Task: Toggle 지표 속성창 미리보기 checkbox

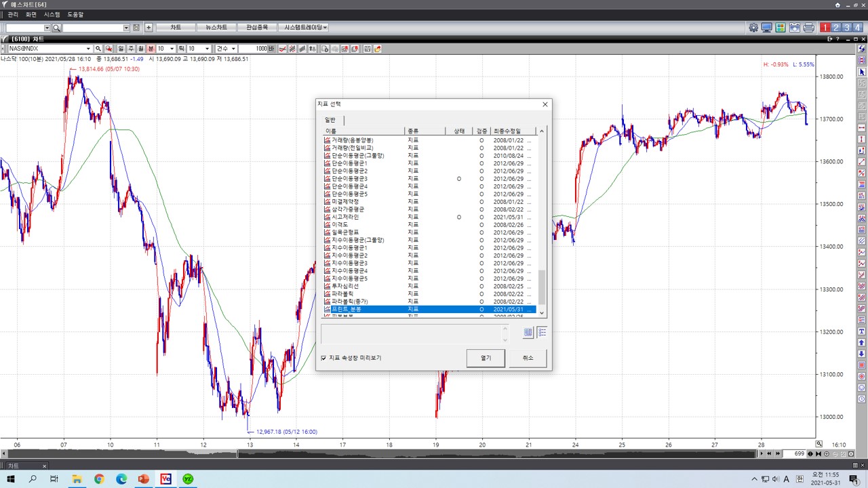Action: coord(323,358)
